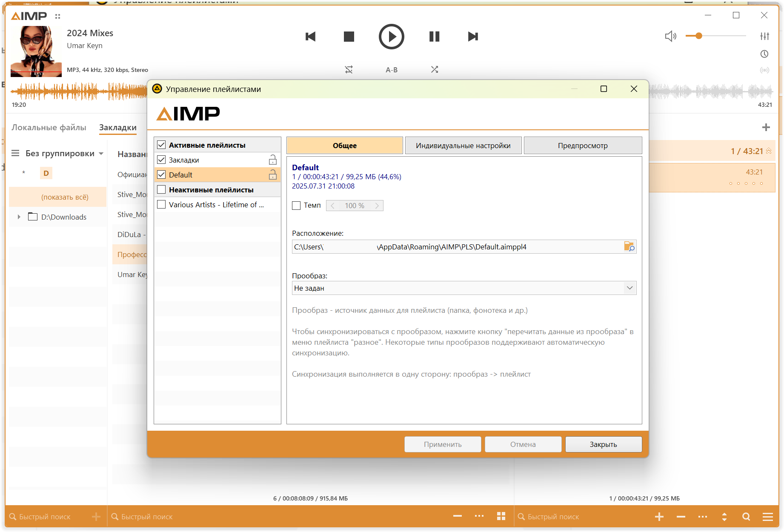The image size is (784, 532).
Task: Stop playback
Action: click(x=349, y=37)
